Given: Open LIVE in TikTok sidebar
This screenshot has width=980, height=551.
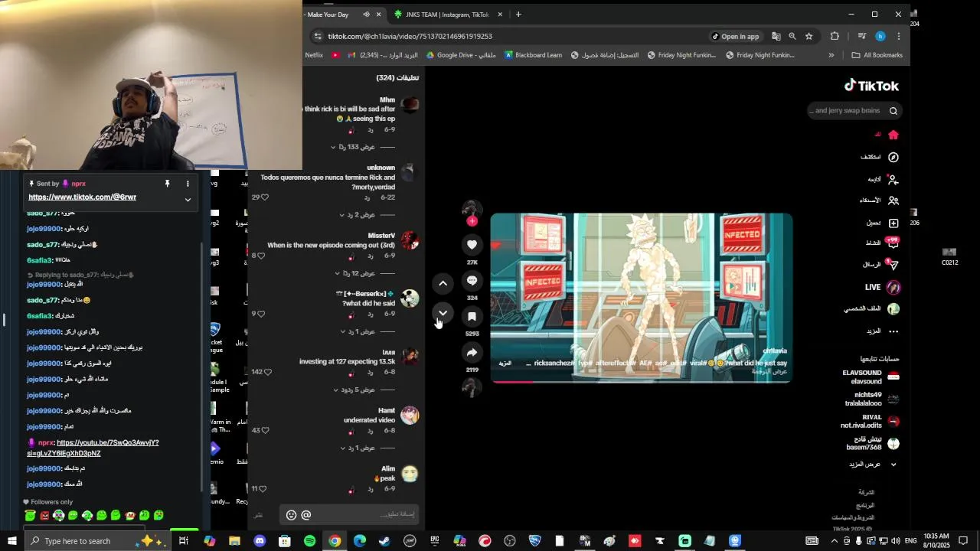Looking at the screenshot, I should (x=893, y=288).
